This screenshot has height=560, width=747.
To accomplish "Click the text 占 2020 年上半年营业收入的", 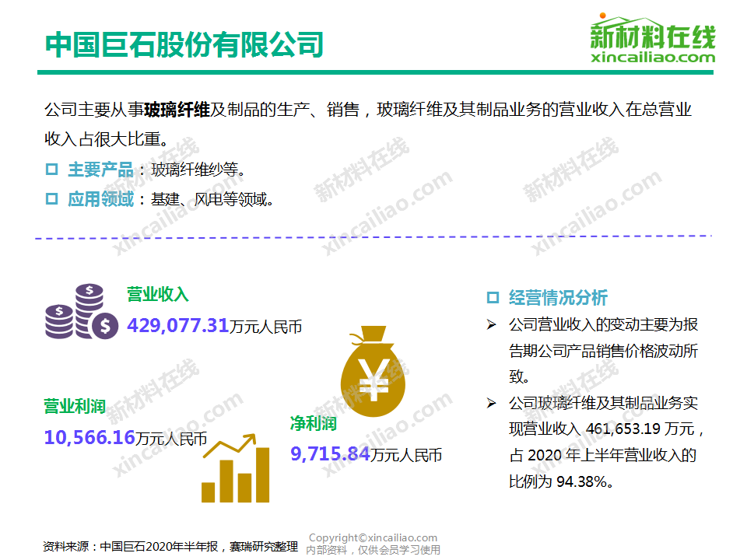I will coord(602,455).
